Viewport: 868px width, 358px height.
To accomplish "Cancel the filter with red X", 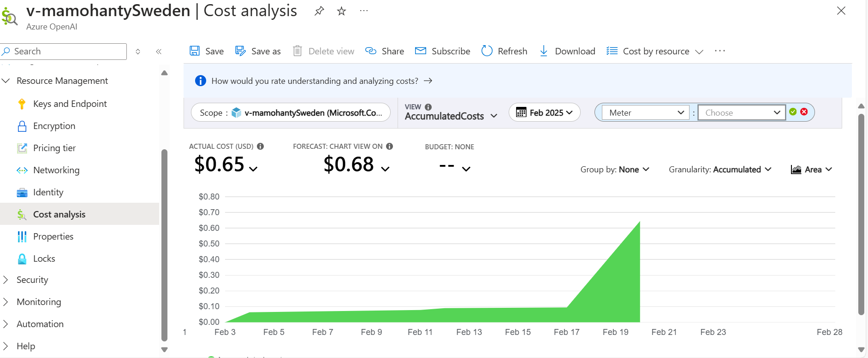I will [804, 112].
